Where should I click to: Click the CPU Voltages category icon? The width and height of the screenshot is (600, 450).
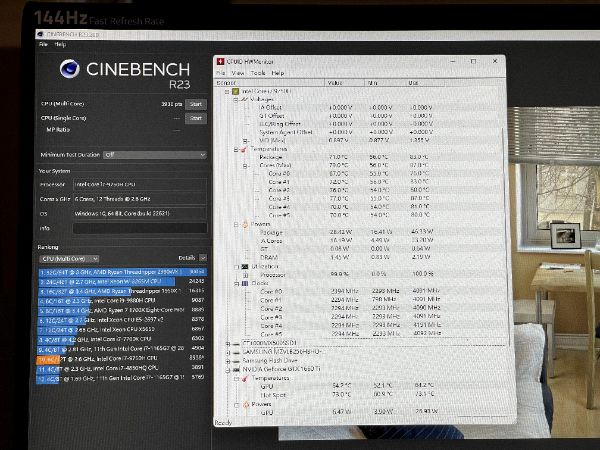pos(243,99)
